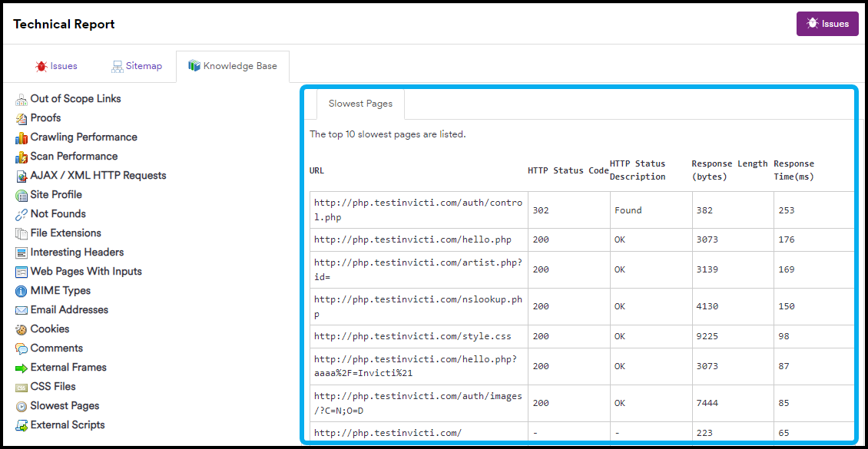Show Interesting Headers entry
Image resolution: width=868 pixels, height=449 pixels.
(x=77, y=253)
